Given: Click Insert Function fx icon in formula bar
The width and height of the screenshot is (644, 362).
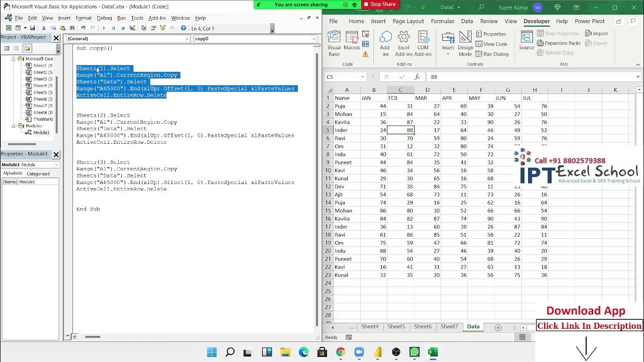Looking at the screenshot, I should [417, 77].
